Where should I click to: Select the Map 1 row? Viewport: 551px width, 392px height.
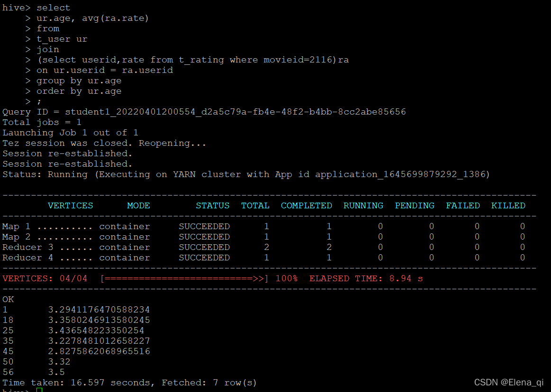(142, 226)
